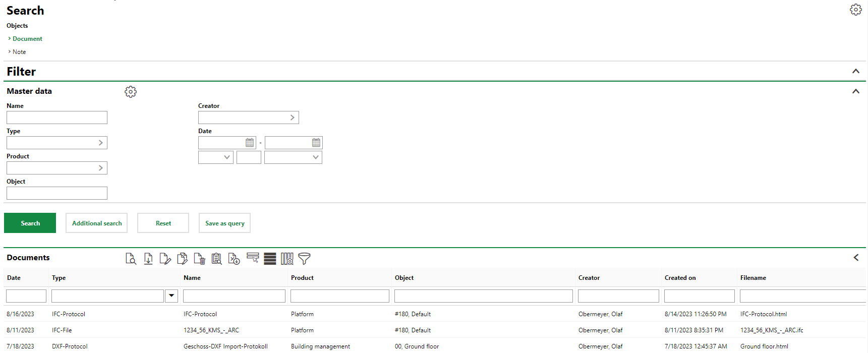Viewport: 868px width, 353px height.
Task: Open calendar for start date field
Action: [x=250, y=143]
